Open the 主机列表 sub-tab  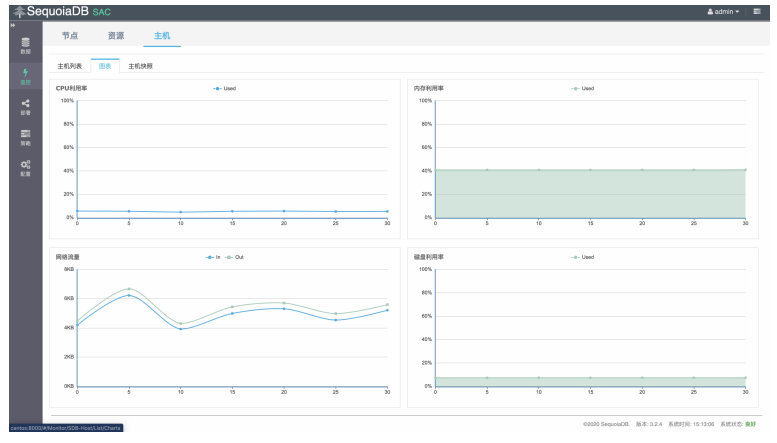coord(70,66)
